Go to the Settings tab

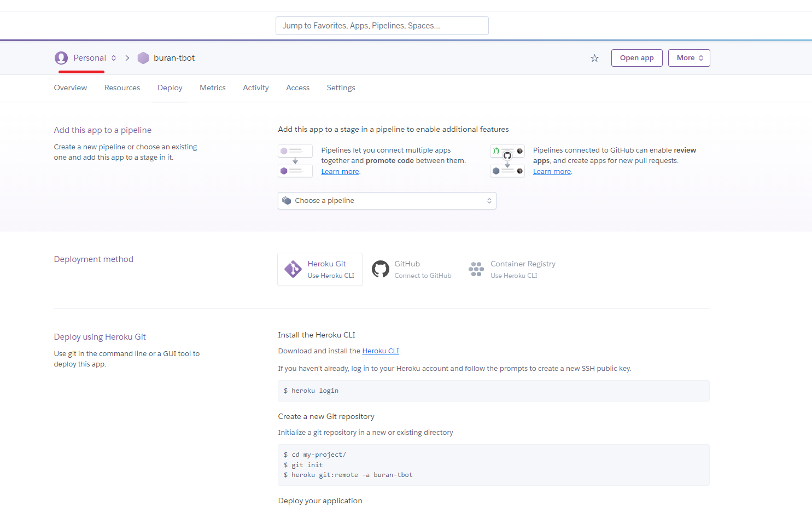(x=341, y=88)
